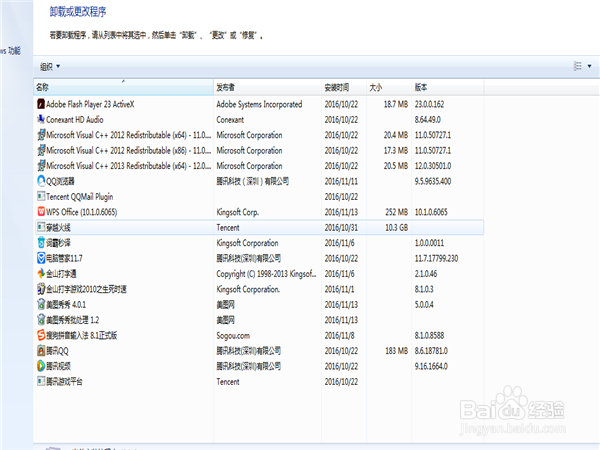
Task: Click the 腾讯QQ penguin icon
Action: [x=41, y=351]
